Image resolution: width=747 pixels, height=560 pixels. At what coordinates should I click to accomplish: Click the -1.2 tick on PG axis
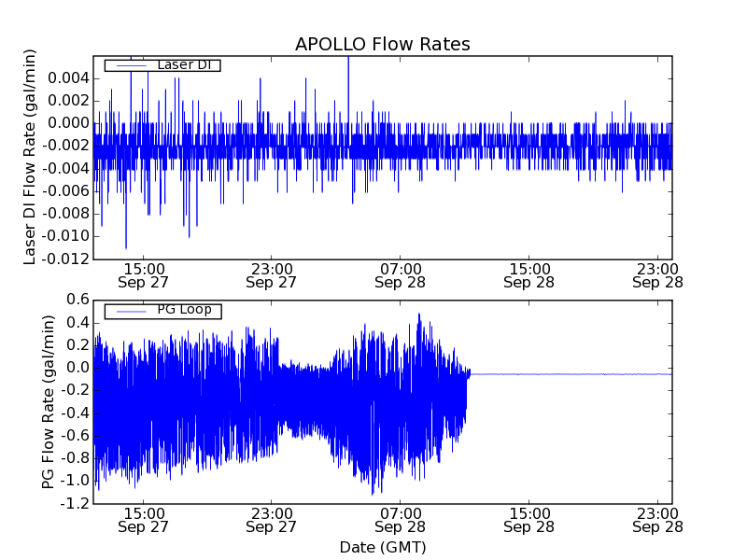click(x=76, y=503)
